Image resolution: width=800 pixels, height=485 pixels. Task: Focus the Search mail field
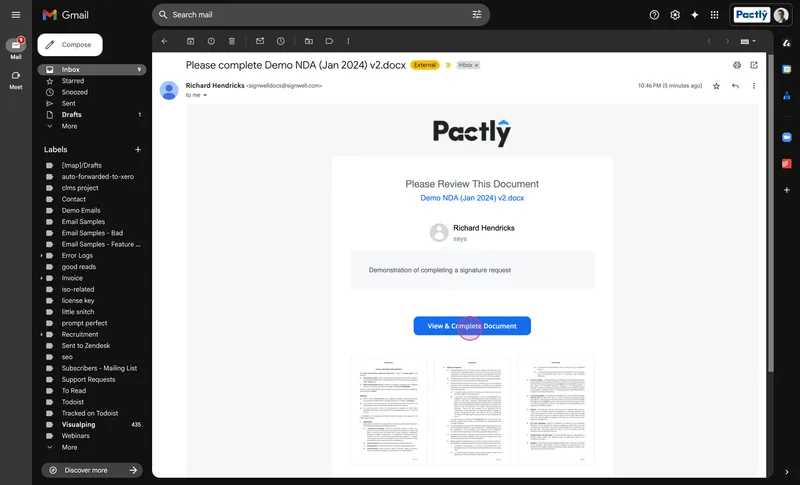(x=320, y=15)
